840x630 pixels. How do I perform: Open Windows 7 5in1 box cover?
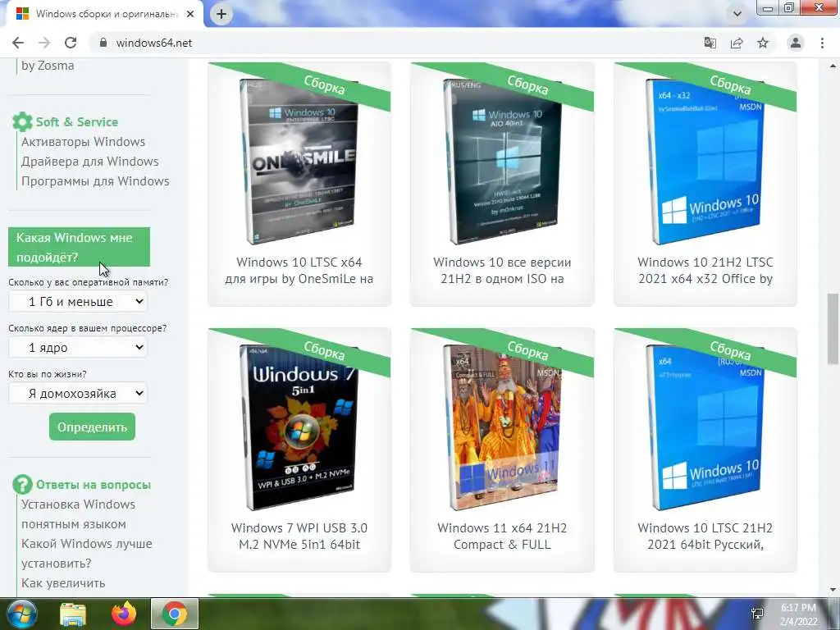point(299,427)
